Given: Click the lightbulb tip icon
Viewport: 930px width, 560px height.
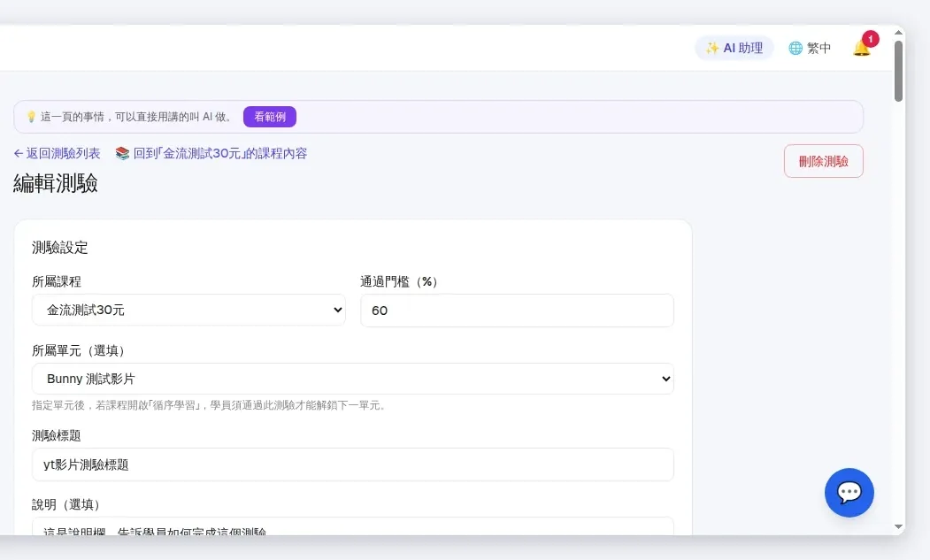Looking at the screenshot, I should [32, 117].
